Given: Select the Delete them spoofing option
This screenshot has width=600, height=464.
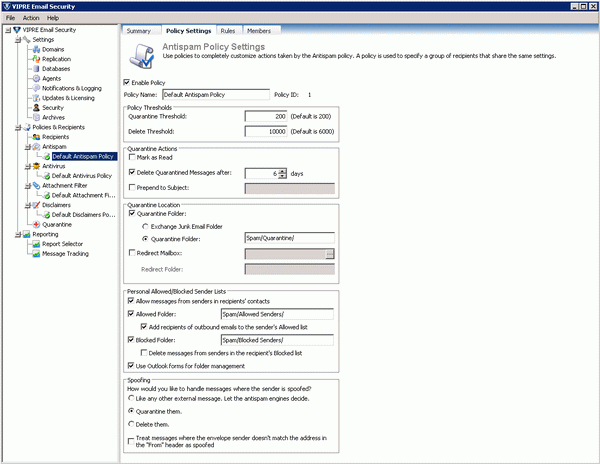Looking at the screenshot, I should [131, 424].
